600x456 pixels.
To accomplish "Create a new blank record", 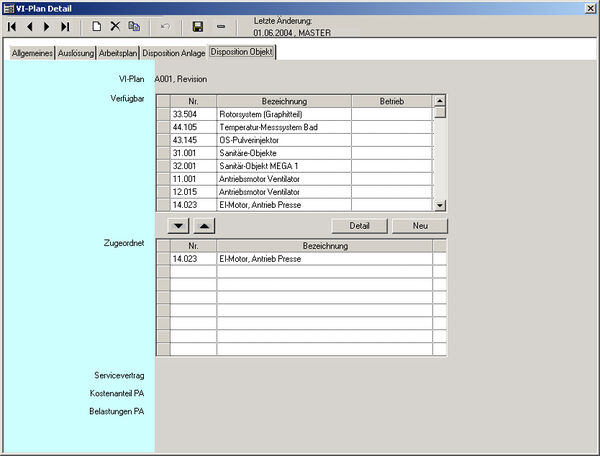I will point(97,25).
